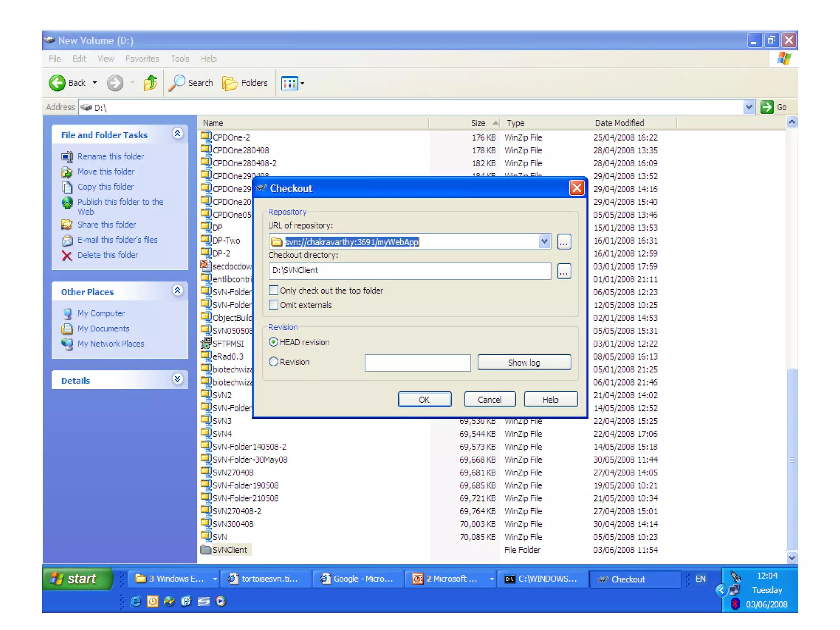Check the Omit externals box
The image size is (840, 630).
click(274, 305)
